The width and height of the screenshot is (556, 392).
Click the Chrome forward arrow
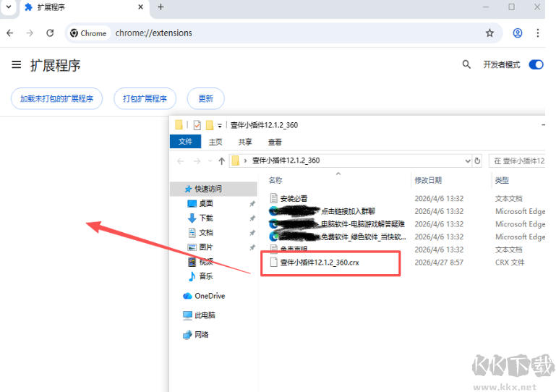click(30, 33)
